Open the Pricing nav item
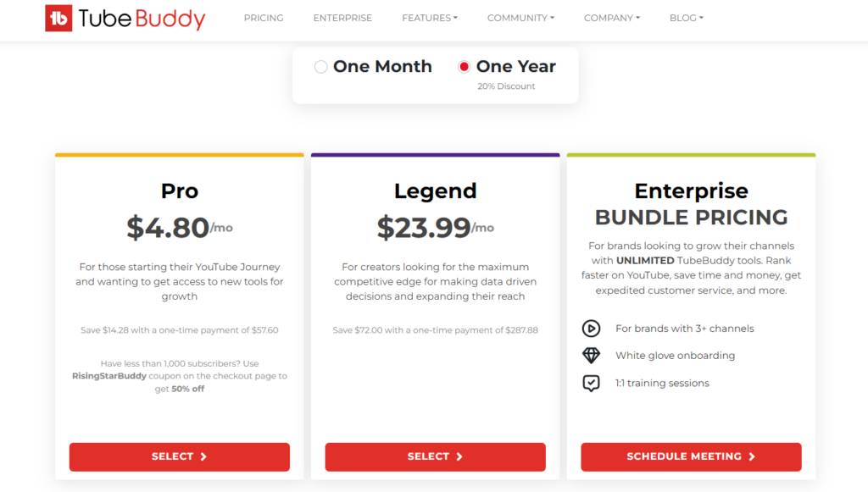Image resolution: width=868 pixels, height=492 pixels. coord(264,18)
